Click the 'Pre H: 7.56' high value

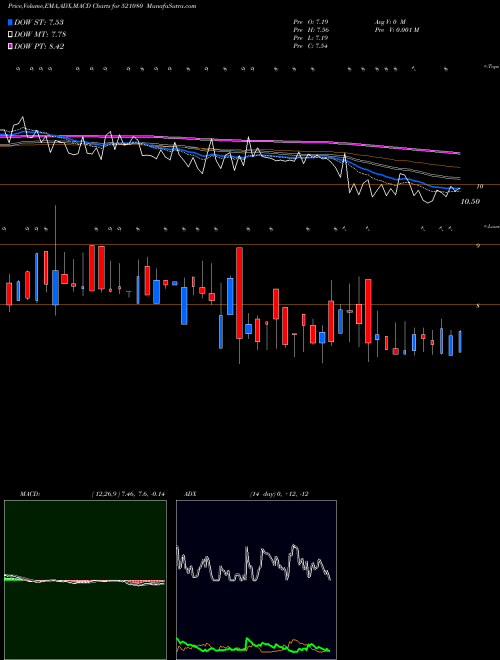311,30
